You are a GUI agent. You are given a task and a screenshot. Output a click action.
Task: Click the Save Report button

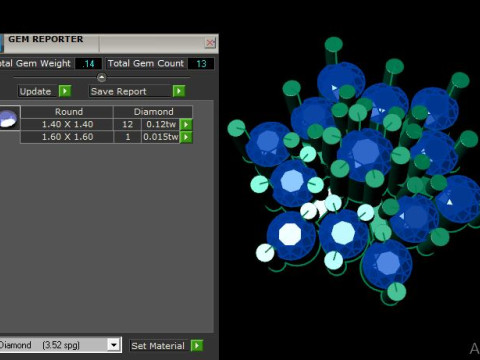tap(131, 91)
